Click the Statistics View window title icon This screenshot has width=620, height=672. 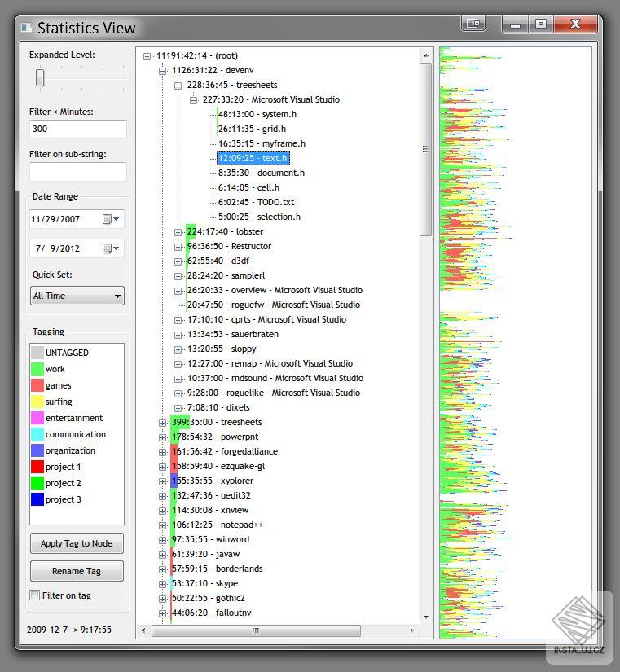point(27,28)
